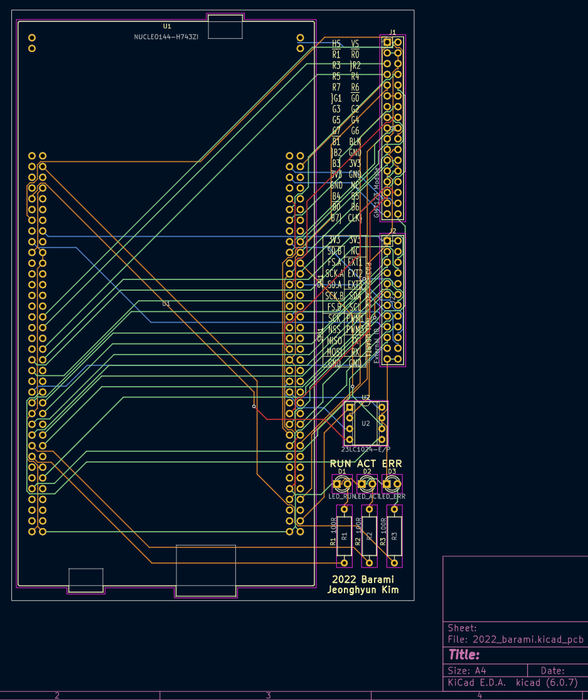Click the 'Jeonghyun Kim' silkscreen text
This screenshot has height=700, width=588.
[363, 590]
